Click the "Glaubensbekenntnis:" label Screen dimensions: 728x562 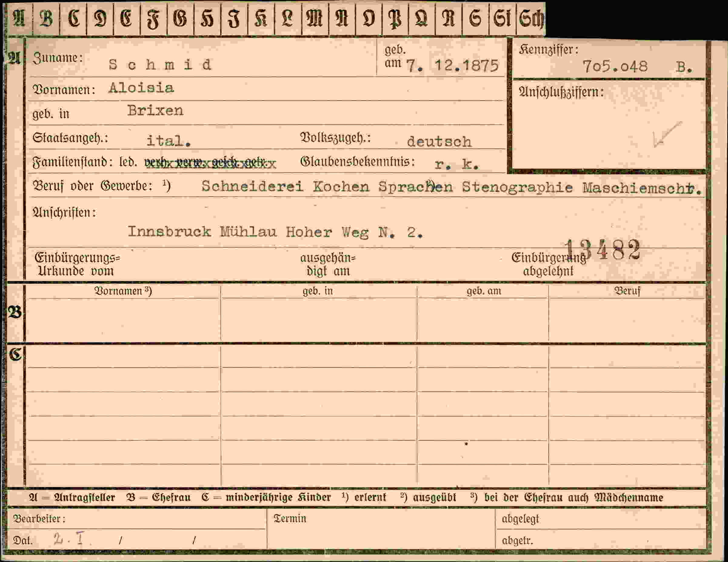[x=358, y=162]
